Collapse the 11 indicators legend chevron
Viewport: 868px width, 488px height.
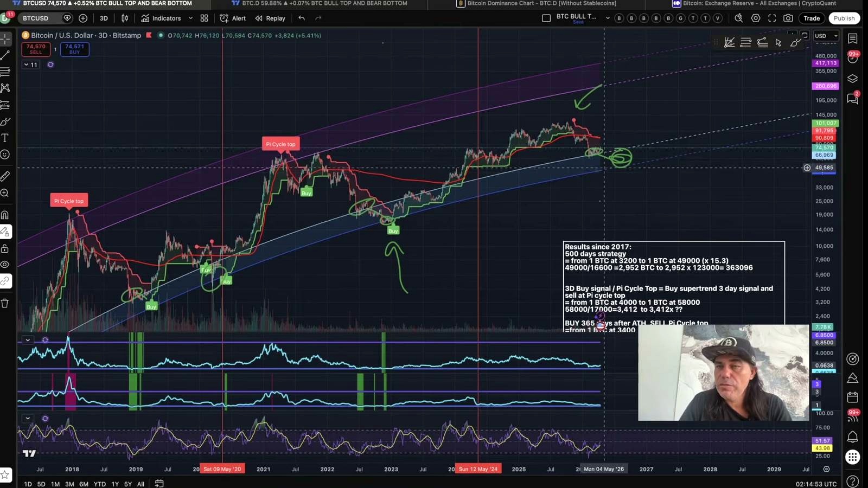coord(26,65)
